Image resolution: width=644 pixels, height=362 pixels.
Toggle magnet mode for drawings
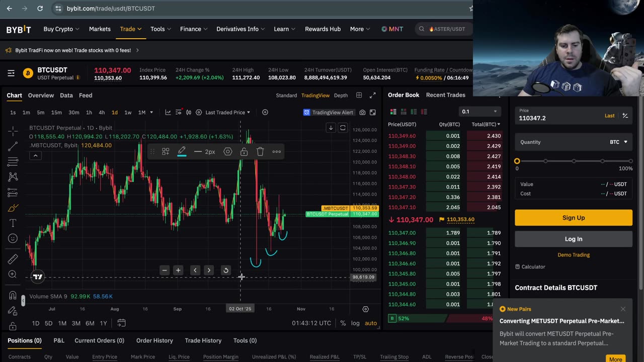click(13, 295)
